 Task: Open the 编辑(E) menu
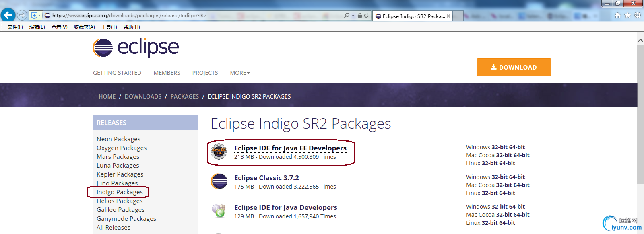tap(37, 27)
